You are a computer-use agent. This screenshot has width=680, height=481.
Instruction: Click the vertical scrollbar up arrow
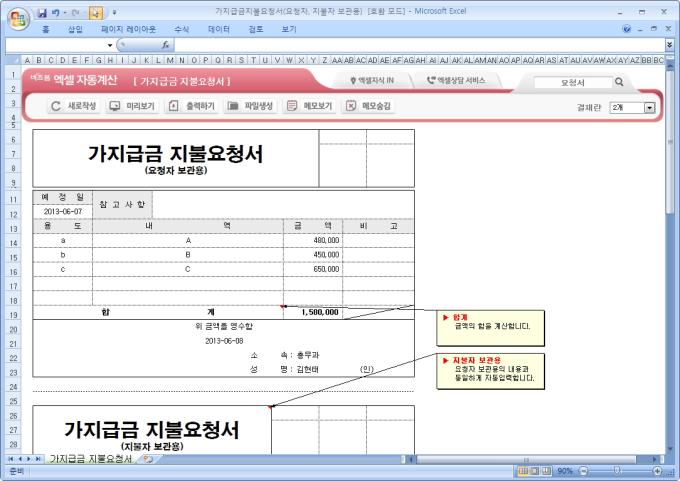pos(670,67)
